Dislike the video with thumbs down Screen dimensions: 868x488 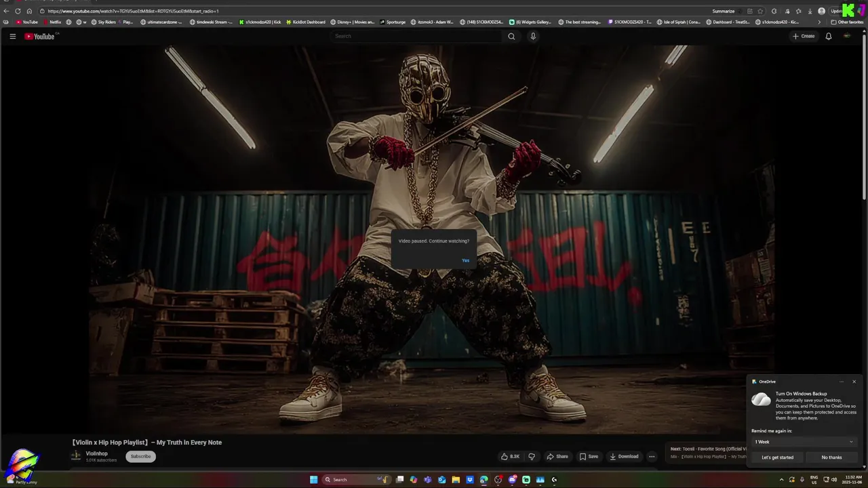coord(532,456)
